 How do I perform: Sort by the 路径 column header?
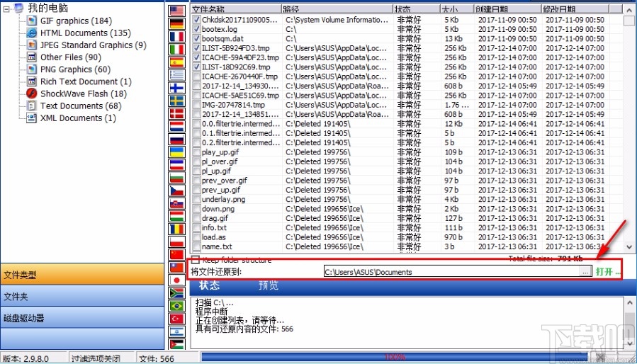[337, 9]
